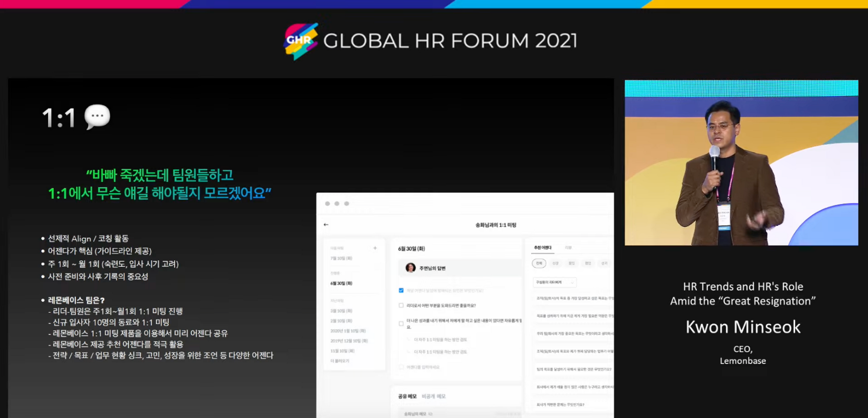Select the 6월 30일 (화) ongoing meeting

tap(341, 284)
